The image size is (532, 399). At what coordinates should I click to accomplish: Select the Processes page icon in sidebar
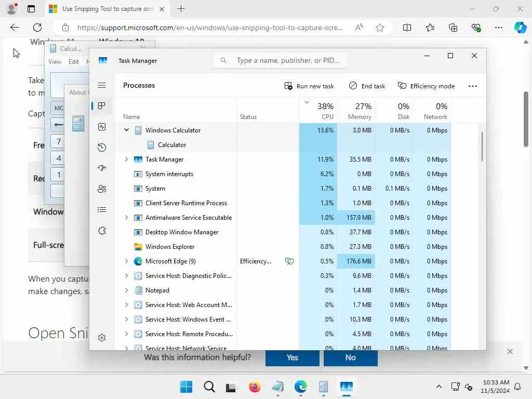click(102, 106)
